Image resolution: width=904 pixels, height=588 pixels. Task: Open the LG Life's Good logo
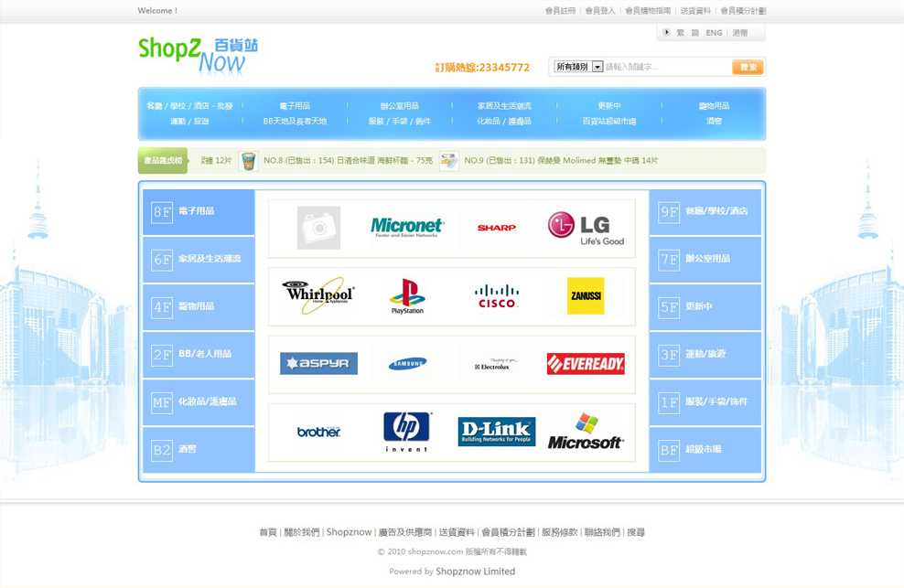pyautogui.click(x=586, y=229)
